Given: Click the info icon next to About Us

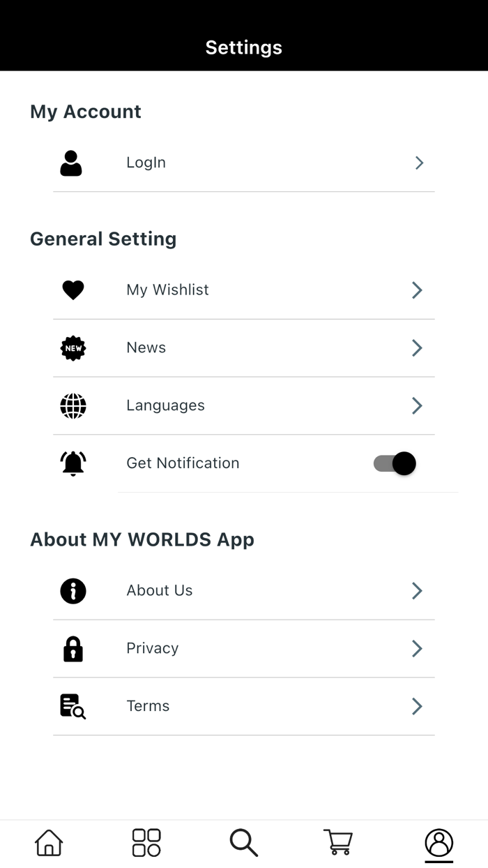Looking at the screenshot, I should pyautogui.click(x=73, y=591).
